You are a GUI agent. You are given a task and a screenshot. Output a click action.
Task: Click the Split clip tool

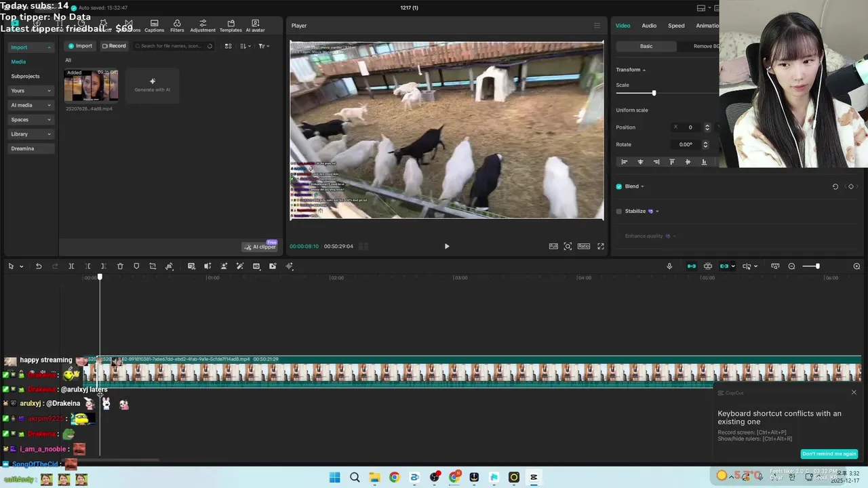tap(71, 266)
